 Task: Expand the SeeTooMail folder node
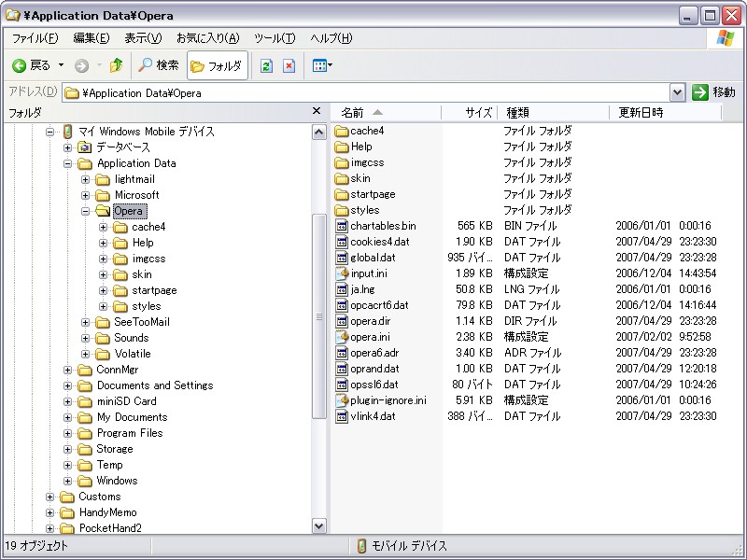tap(85, 322)
